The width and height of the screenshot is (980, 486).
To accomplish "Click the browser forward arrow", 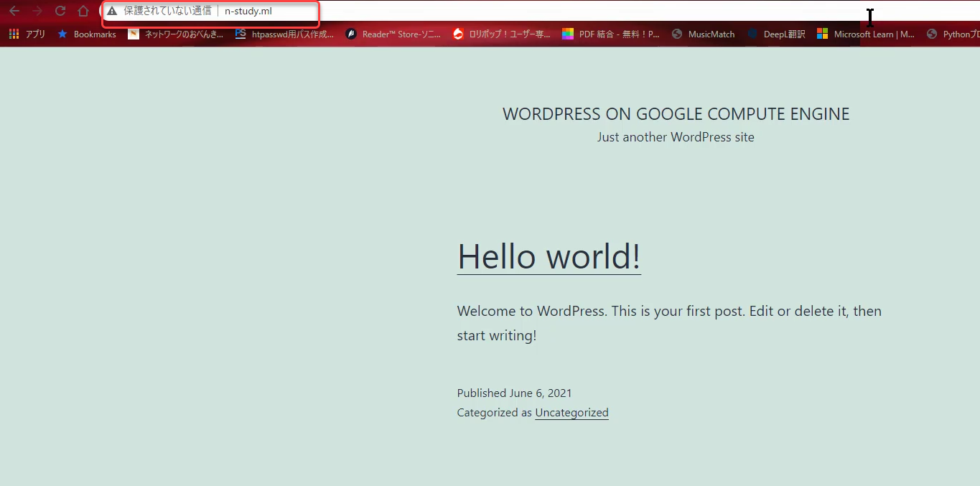I will coord(37,11).
